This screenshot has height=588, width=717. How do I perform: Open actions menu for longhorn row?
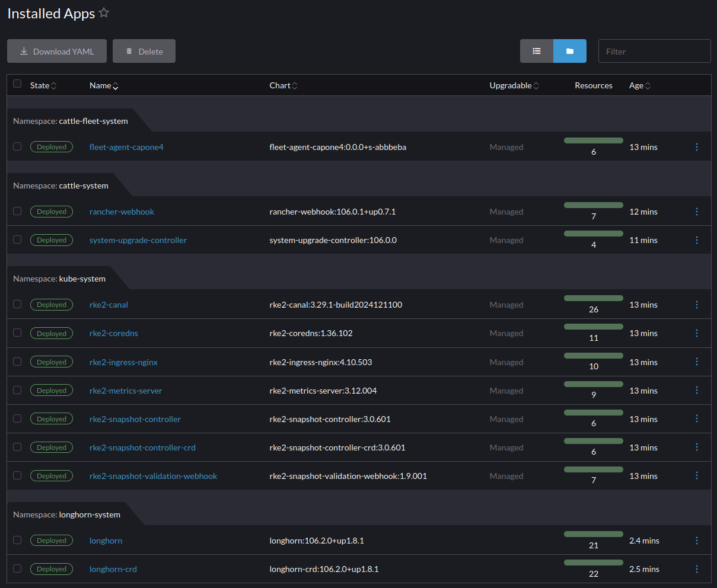[697, 541]
